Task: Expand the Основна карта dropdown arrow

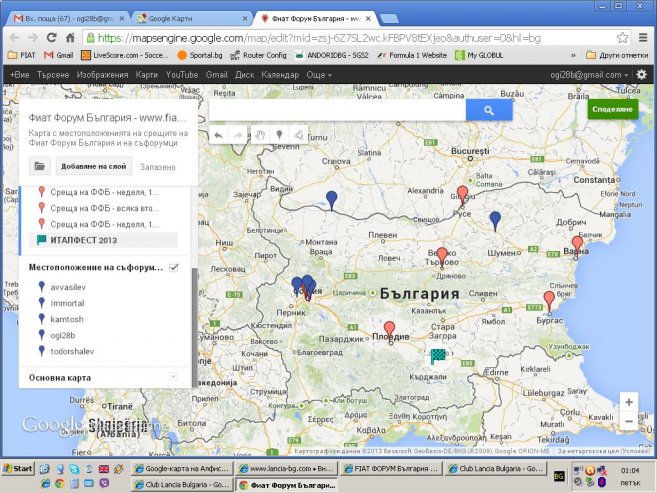Action: pos(173,377)
